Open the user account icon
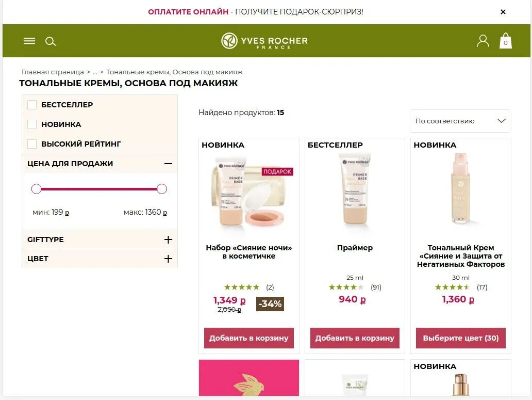The image size is (532, 400). pyautogui.click(x=483, y=41)
